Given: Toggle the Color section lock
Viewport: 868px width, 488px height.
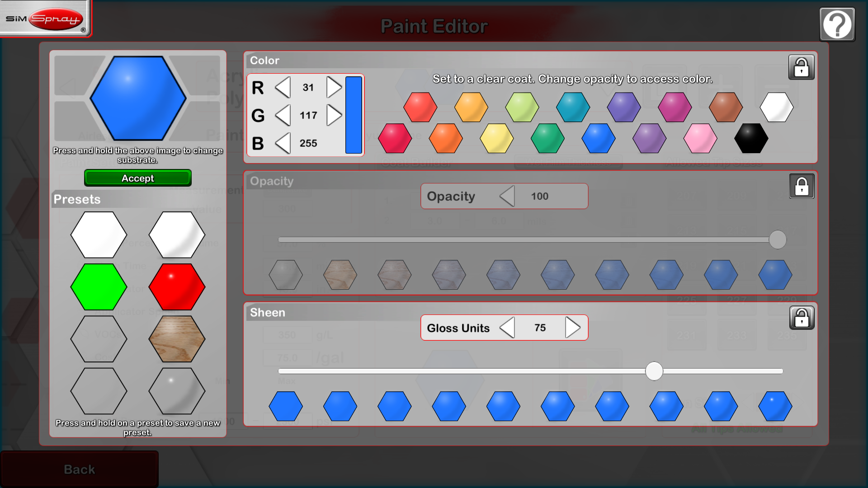Looking at the screenshot, I should pyautogui.click(x=801, y=68).
